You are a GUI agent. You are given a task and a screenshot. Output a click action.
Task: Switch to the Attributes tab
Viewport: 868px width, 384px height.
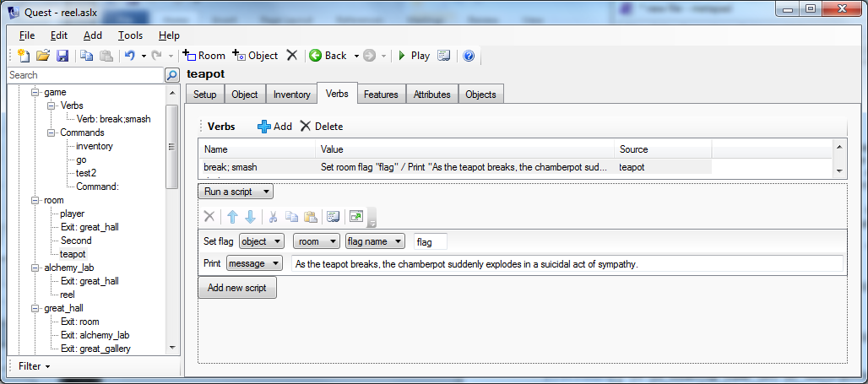431,95
